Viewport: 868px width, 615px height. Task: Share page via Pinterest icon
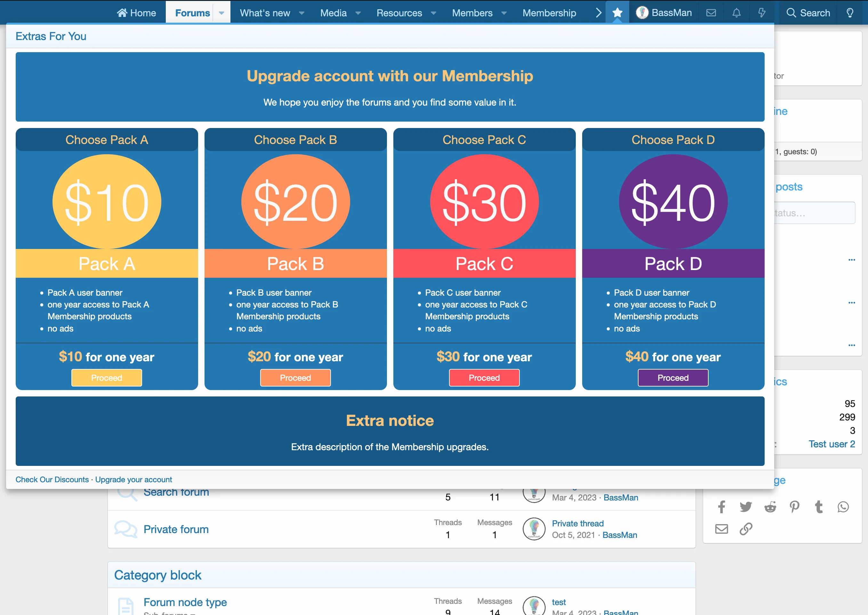pyautogui.click(x=794, y=507)
